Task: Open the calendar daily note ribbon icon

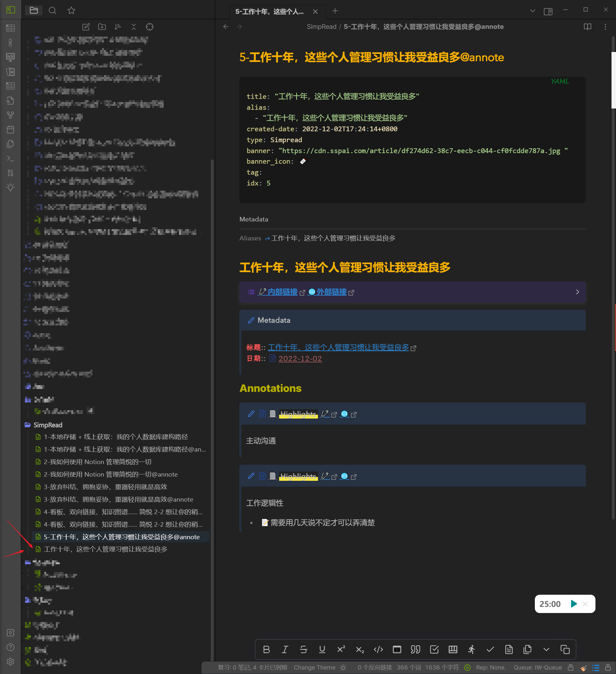Action: pos(10,129)
